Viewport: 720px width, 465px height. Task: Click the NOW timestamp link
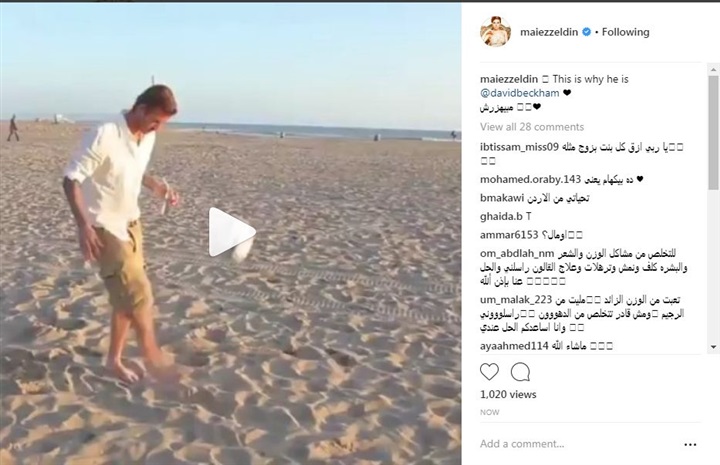(x=489, y=412)
